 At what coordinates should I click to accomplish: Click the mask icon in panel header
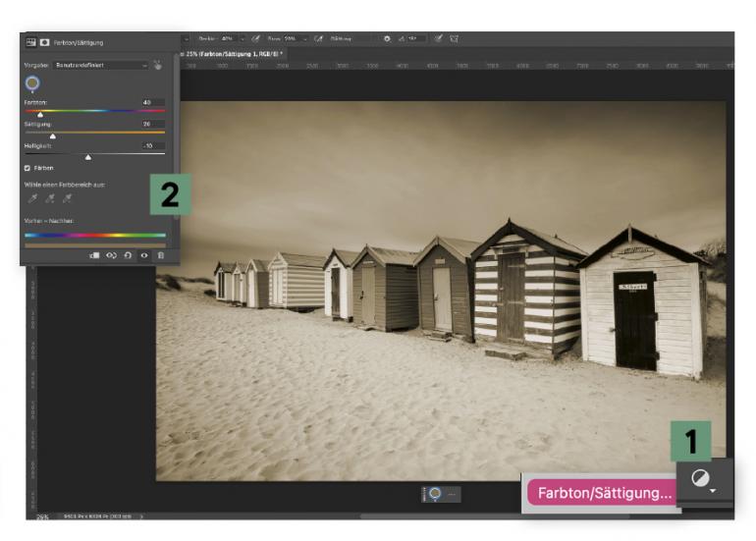44,42
